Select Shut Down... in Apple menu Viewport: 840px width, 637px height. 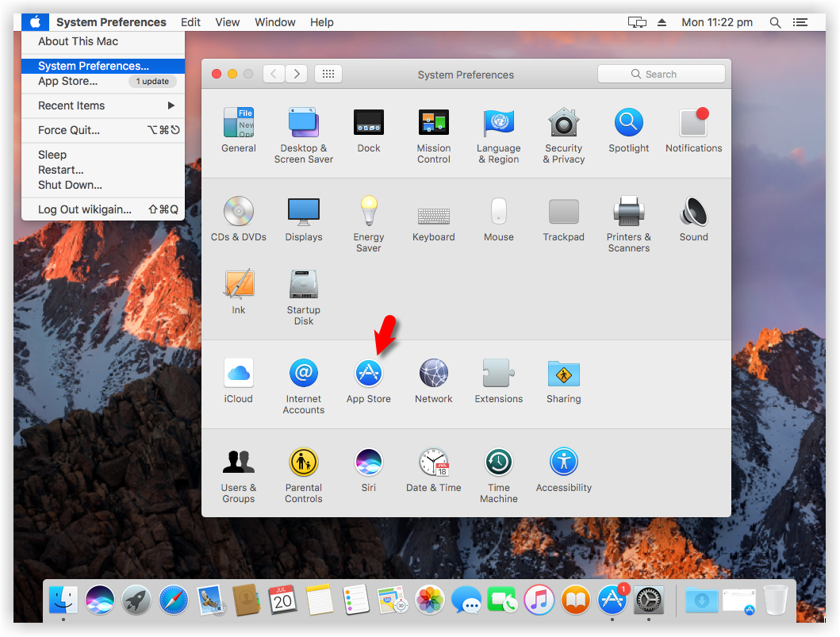[103, 185]
